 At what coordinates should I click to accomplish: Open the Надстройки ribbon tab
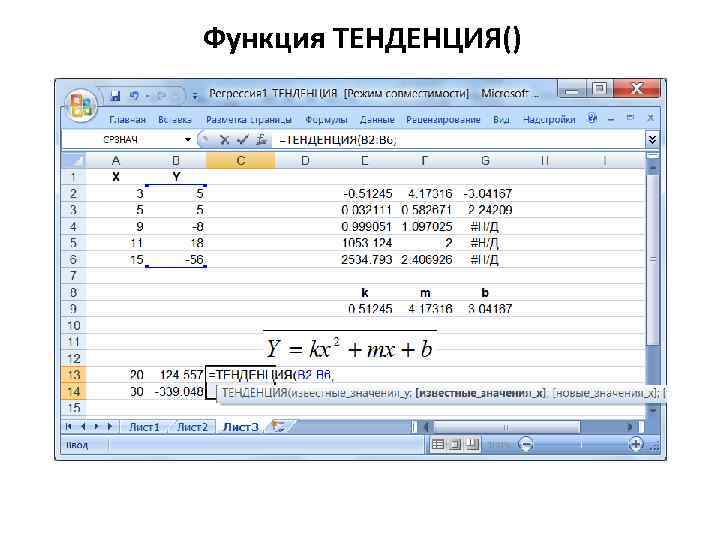tap(549, 120)
